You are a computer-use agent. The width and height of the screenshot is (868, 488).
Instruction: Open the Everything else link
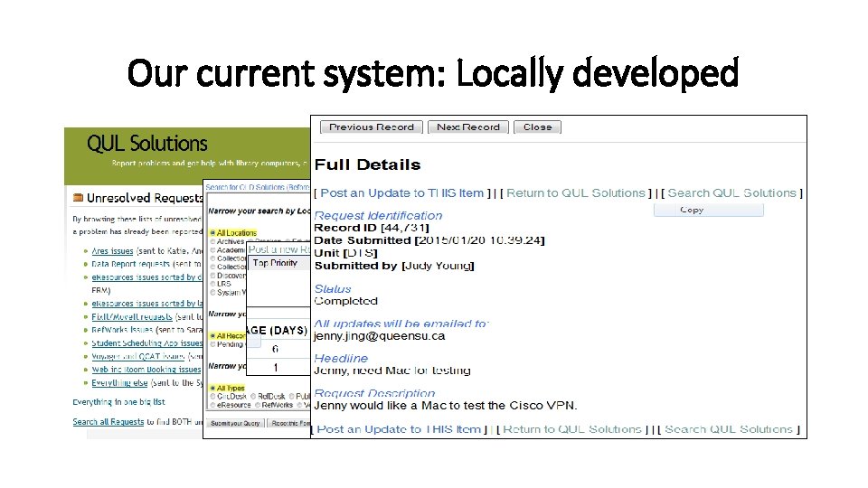[x=119, y=383]
